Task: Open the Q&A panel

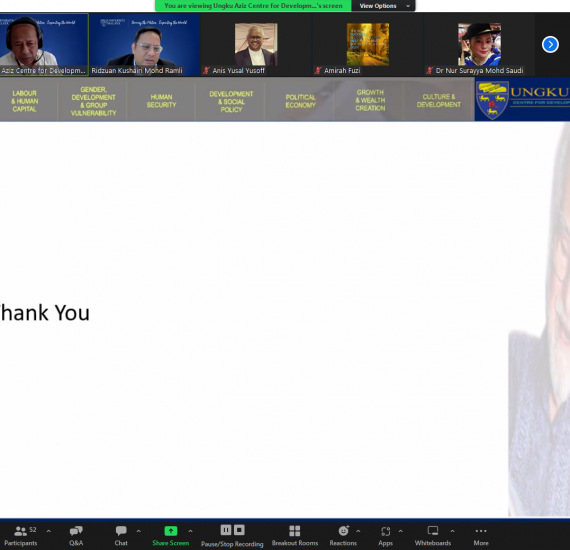Action: click(x=76, y=536)
